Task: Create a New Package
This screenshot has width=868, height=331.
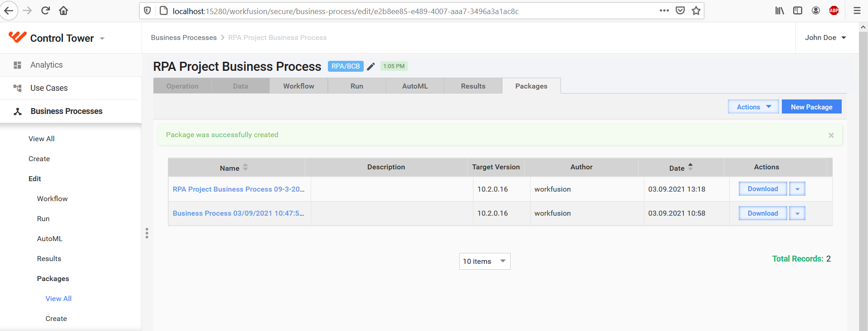Action: click(x=812, y=107)
